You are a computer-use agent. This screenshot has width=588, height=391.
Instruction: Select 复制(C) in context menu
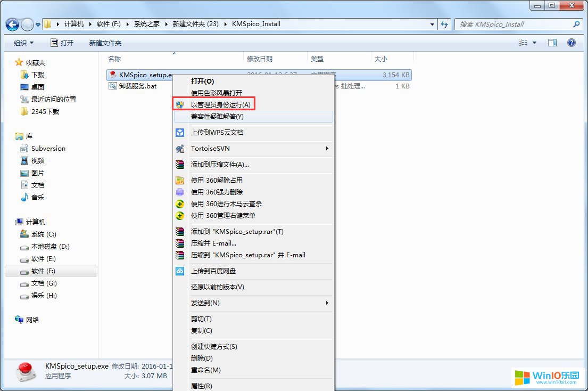[x=253, y=331]
